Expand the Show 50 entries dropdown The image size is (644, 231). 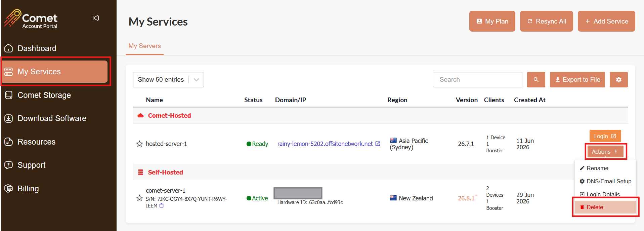coord(168,80)
